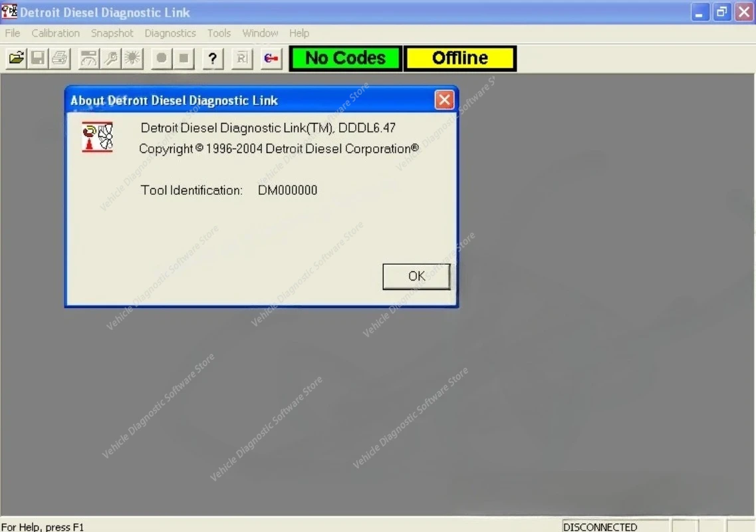756x532 pixels.
Task: Open the Diagnostics menu
Action: point(170,33)
